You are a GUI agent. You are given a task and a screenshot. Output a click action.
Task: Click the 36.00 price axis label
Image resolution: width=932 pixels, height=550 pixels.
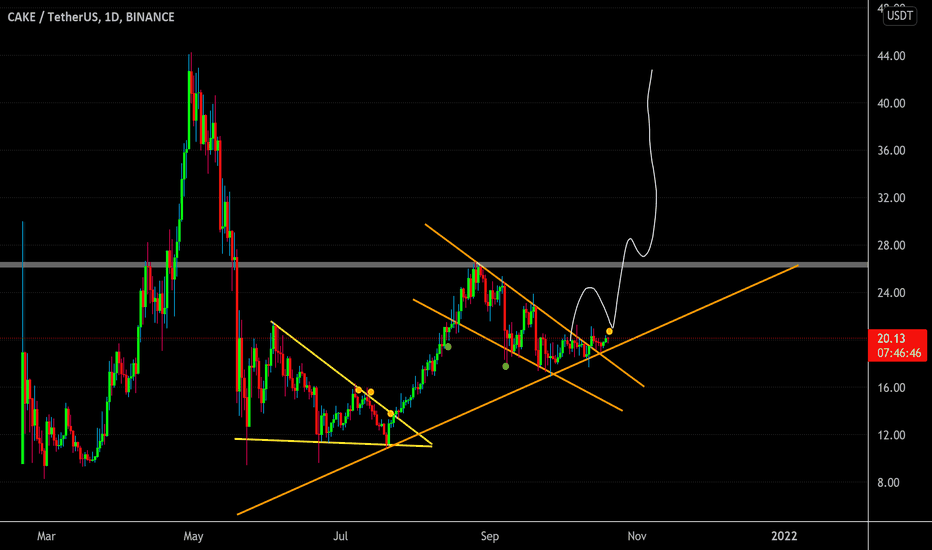coord(891,150)
